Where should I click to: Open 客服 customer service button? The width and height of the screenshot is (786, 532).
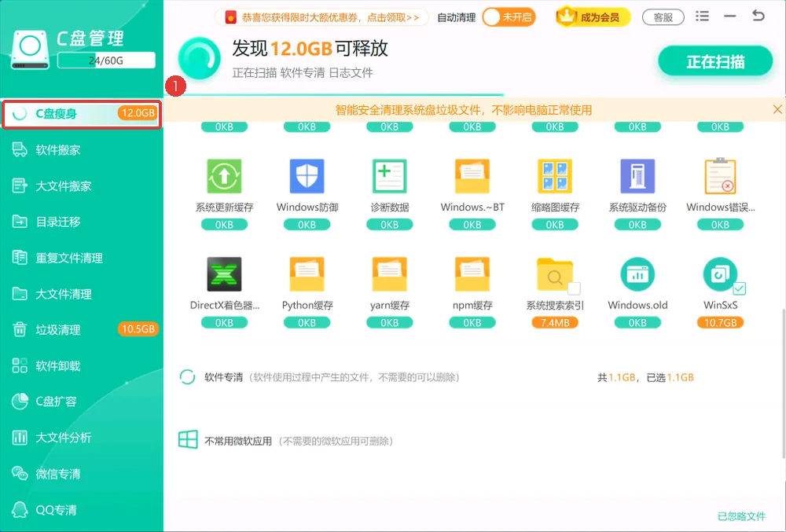663,17
